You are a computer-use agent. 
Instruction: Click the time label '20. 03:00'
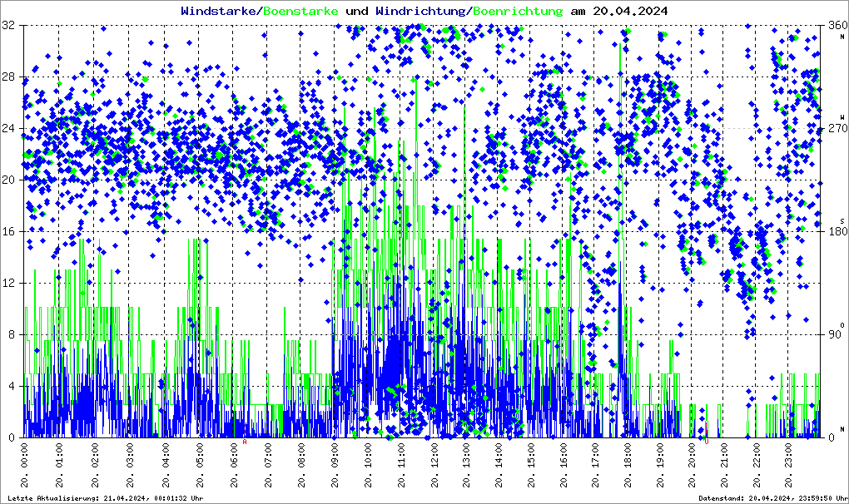click(130, 465)
